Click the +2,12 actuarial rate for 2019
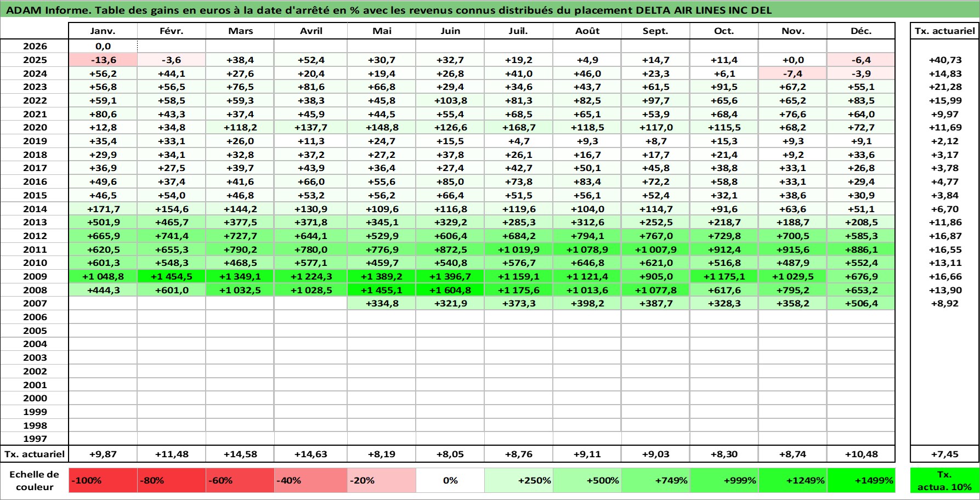 (x=944, y=141)
